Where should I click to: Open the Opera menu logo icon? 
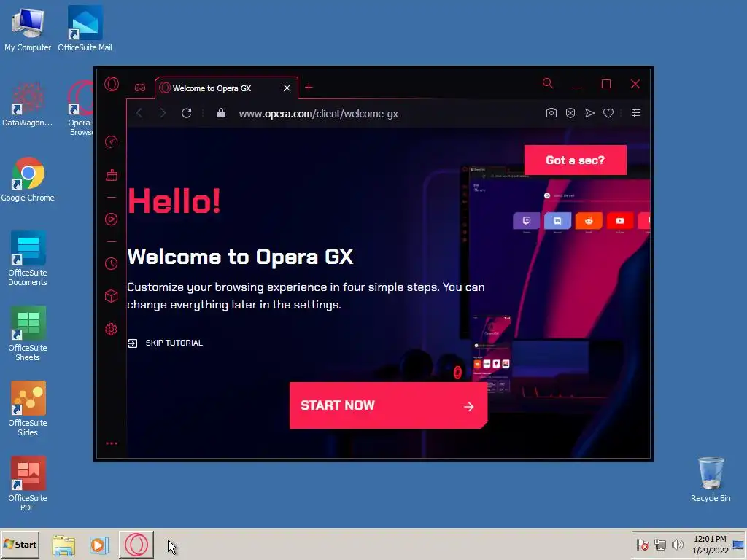click(112, 85)
